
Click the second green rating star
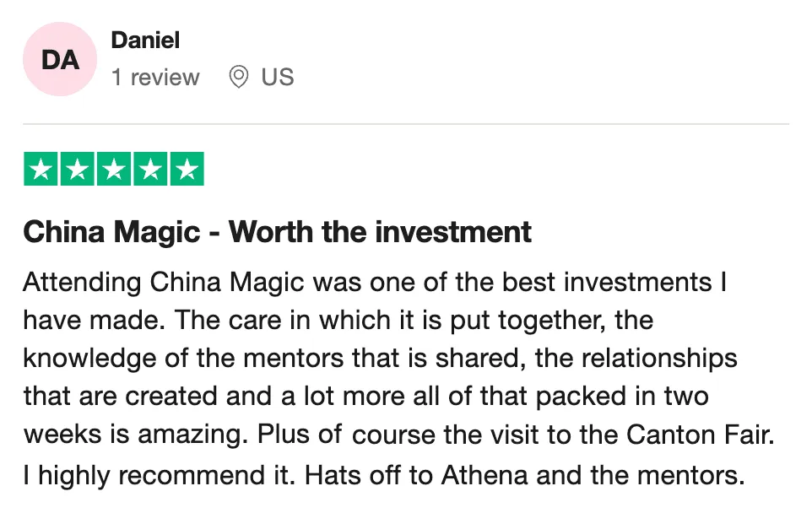point(77,170)
